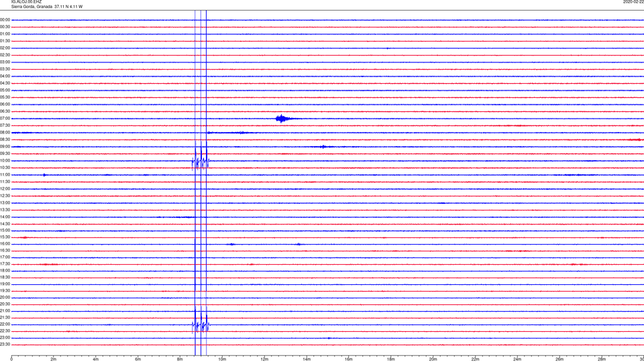
Task: Click the 02:00 row time label
Action: [5, 48]
